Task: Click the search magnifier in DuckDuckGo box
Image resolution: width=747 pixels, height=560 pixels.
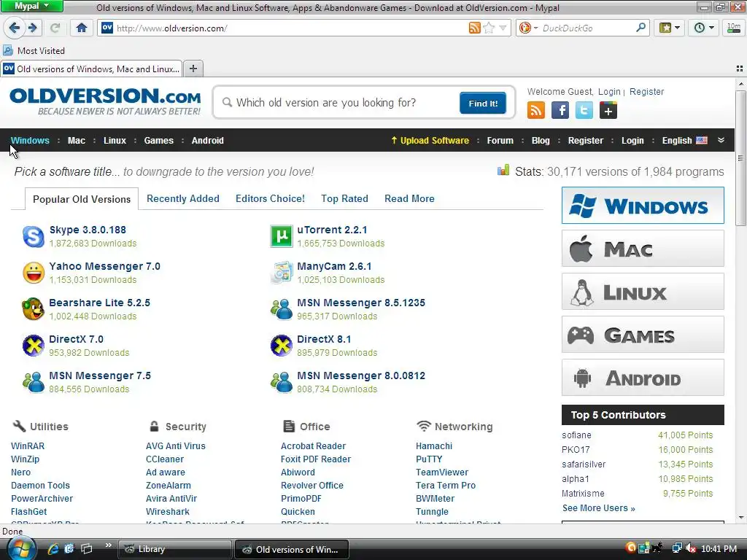Action: pyautogui.click(x=640, y=28)
